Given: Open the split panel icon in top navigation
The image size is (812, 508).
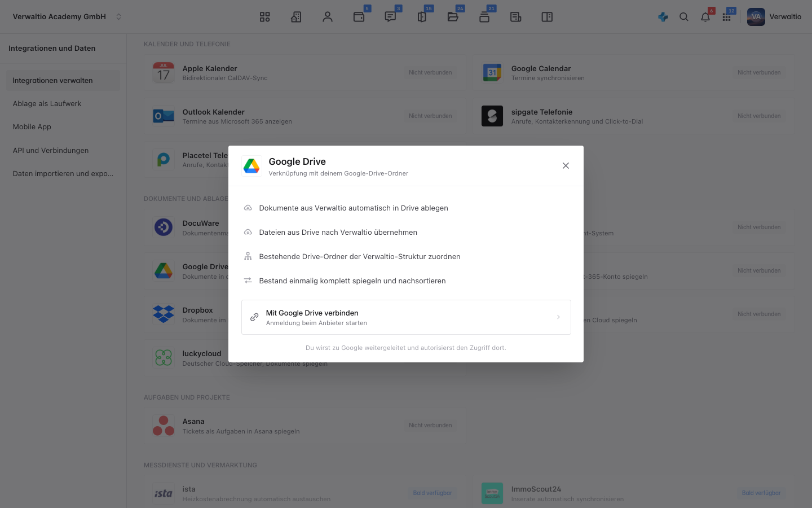Looking at the screenshot, I should pos(547,17).
